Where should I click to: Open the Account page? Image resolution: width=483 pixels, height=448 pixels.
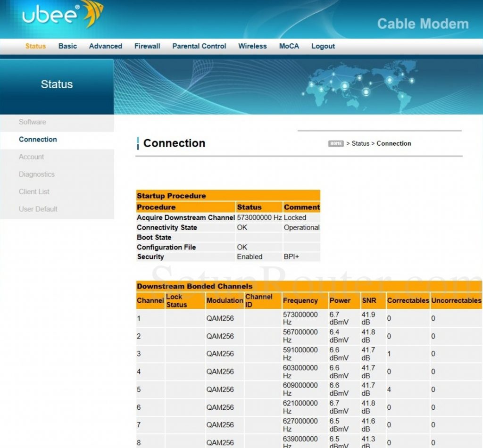[x=31, y=157]
